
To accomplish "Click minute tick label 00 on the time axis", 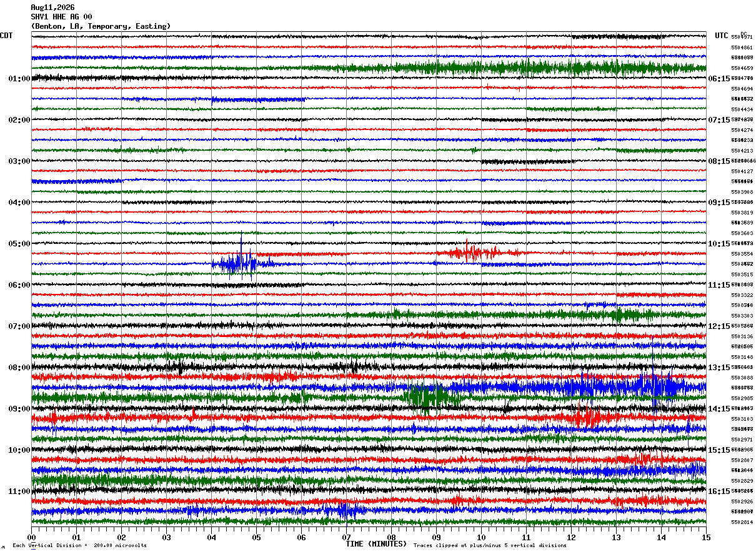I will pos(31,537).
